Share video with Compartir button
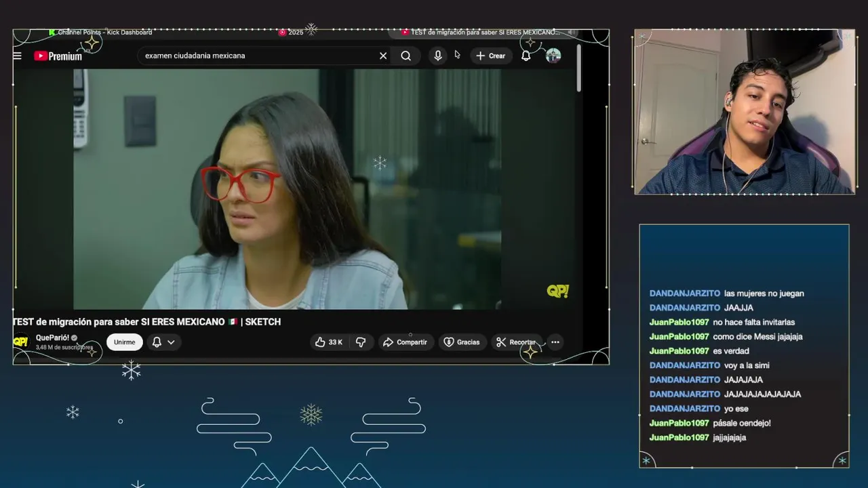The image size is (868, 488). point(405,342)
